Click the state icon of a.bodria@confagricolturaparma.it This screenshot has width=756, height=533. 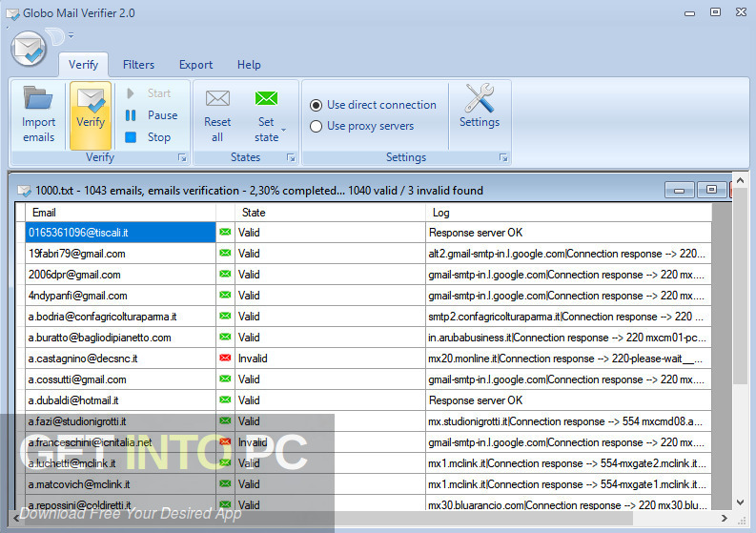(225, 316)
